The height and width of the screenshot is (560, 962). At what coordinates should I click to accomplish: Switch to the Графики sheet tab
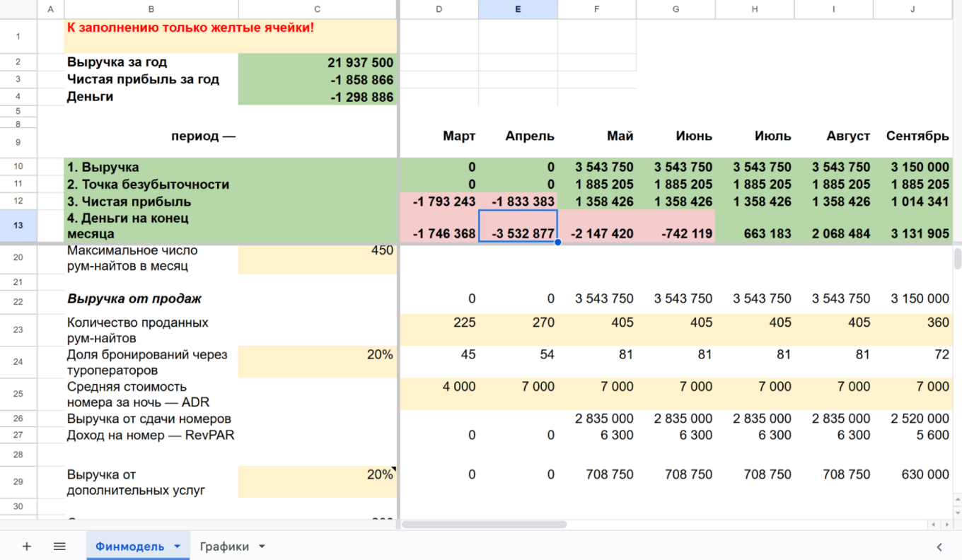[224, 547]
